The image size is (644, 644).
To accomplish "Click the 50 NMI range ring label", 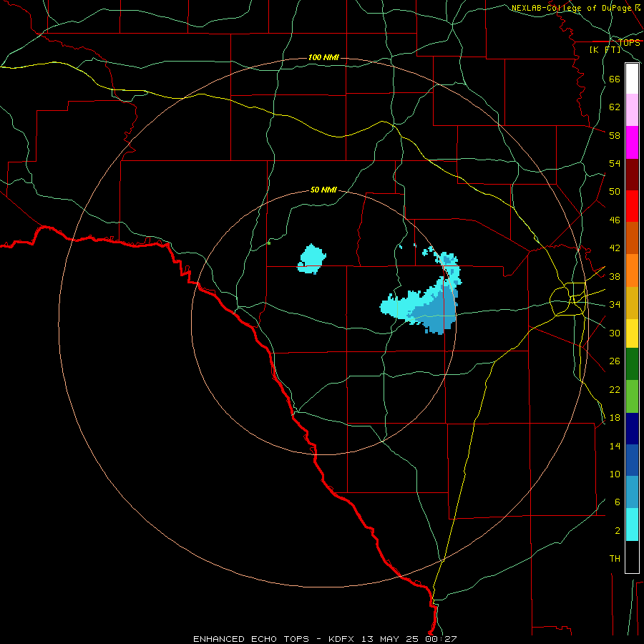I will click(x=323, y=190).
